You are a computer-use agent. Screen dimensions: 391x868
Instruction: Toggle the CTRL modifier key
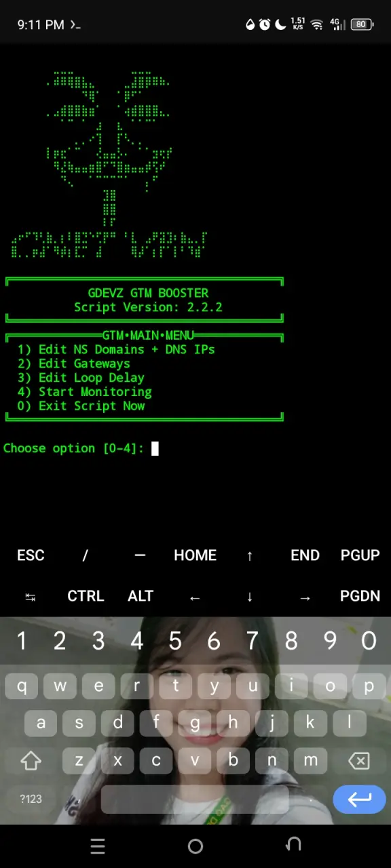86,596
